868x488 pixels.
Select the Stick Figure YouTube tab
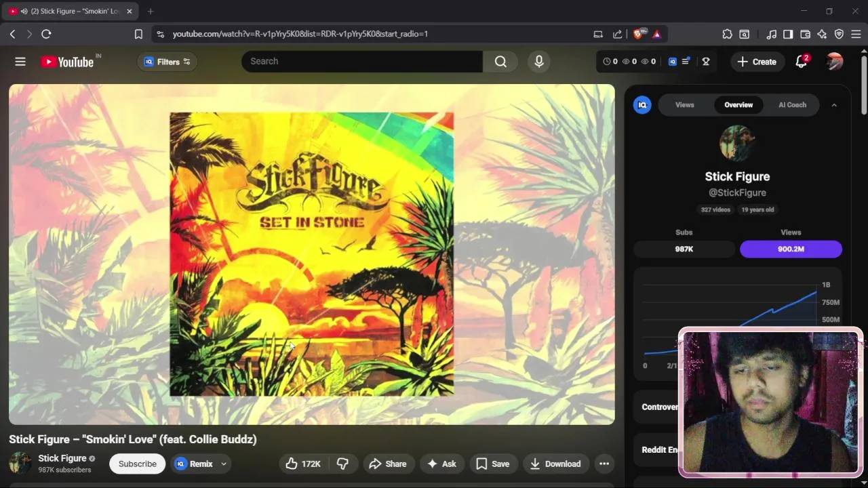71,11
